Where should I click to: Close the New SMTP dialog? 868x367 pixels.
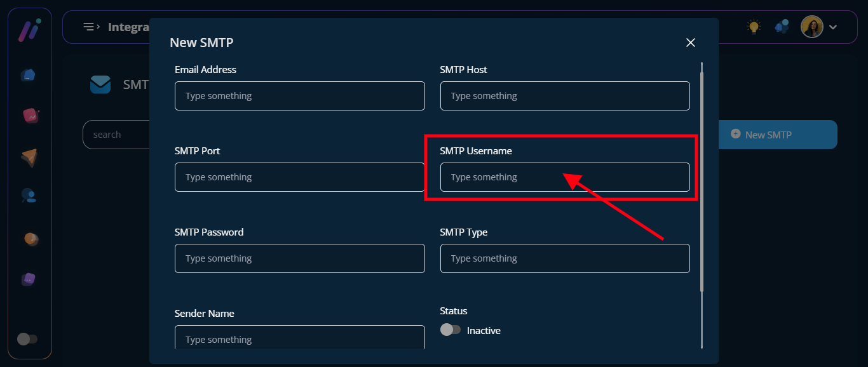(691, 43)
